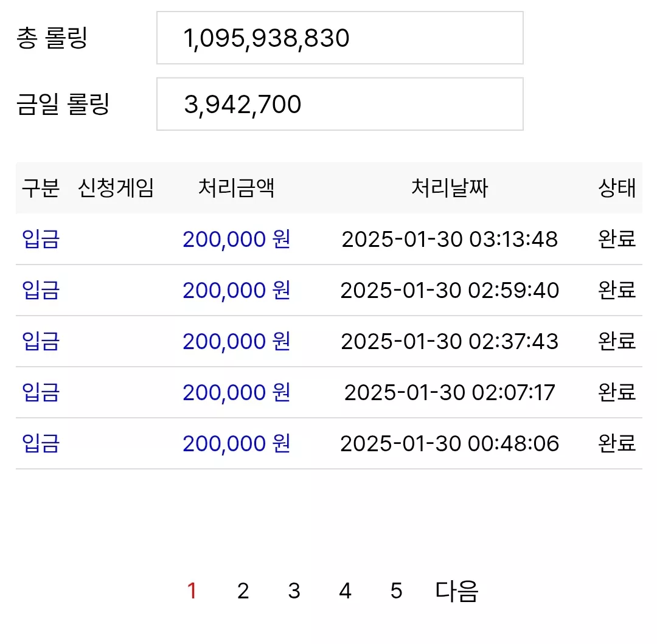The width and height of the screenshot is (657, 644).
Task: Go to page 4
Action: coord(346,591)
